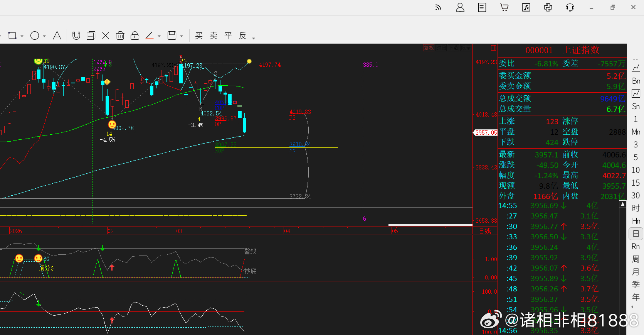Click the 卖 (sell) button
644x335 pixels.
coord(214,36)
